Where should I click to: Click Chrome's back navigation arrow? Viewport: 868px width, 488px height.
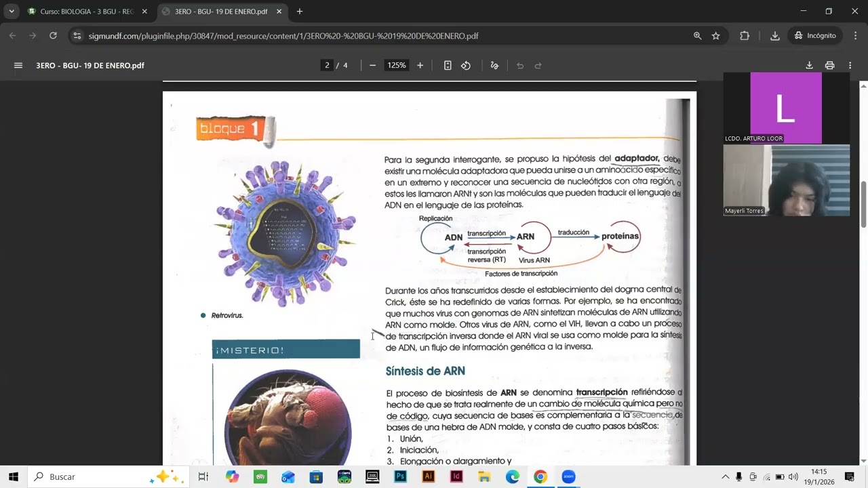(x=12, y=36)
